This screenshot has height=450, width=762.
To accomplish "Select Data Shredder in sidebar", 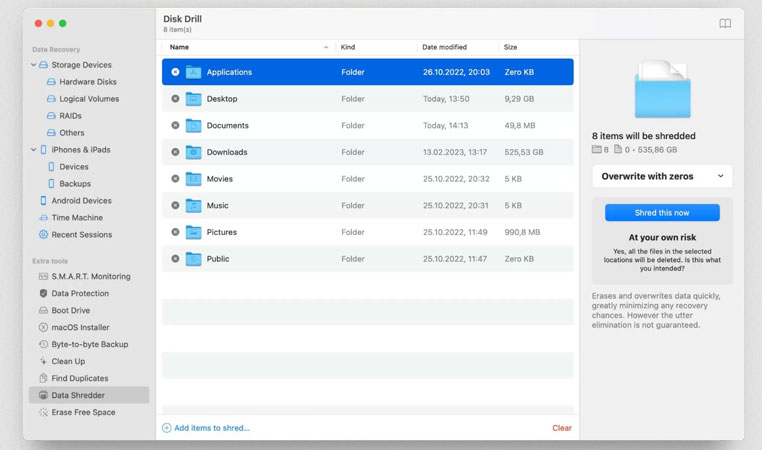I will pyautogui.click(x=89, y=395).
